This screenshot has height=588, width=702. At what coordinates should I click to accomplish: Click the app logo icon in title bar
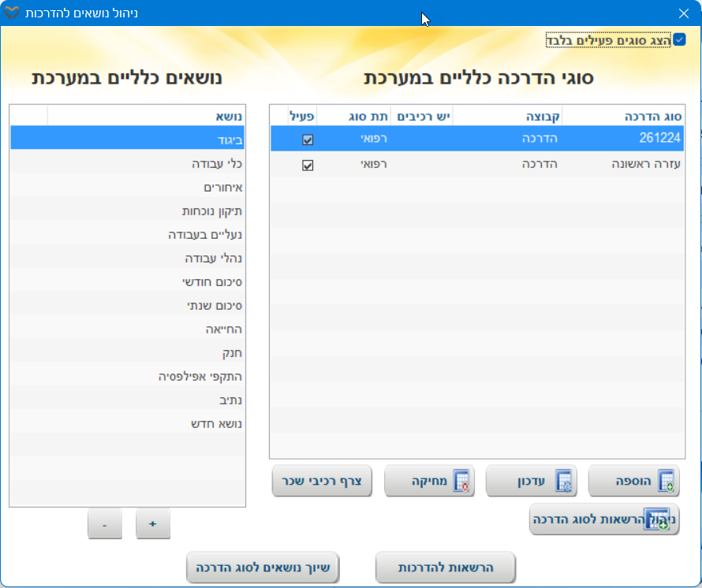pos(12,13)
